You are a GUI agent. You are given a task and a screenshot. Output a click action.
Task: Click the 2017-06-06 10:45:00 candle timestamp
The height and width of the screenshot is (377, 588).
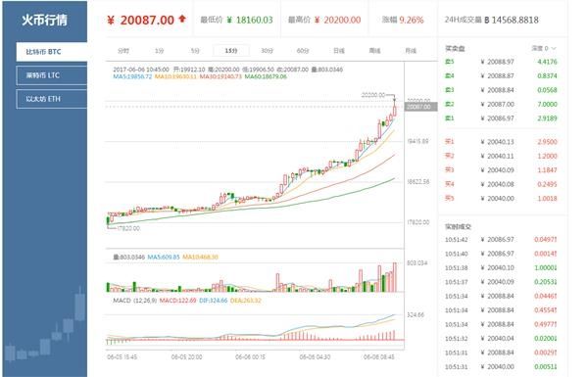[141, 70]
